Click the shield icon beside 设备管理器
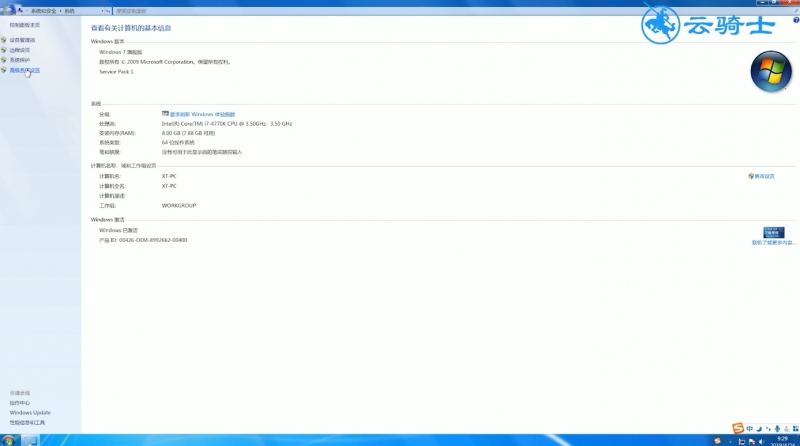The width and height of the screenshot is (800, 446). coord(4,40)
